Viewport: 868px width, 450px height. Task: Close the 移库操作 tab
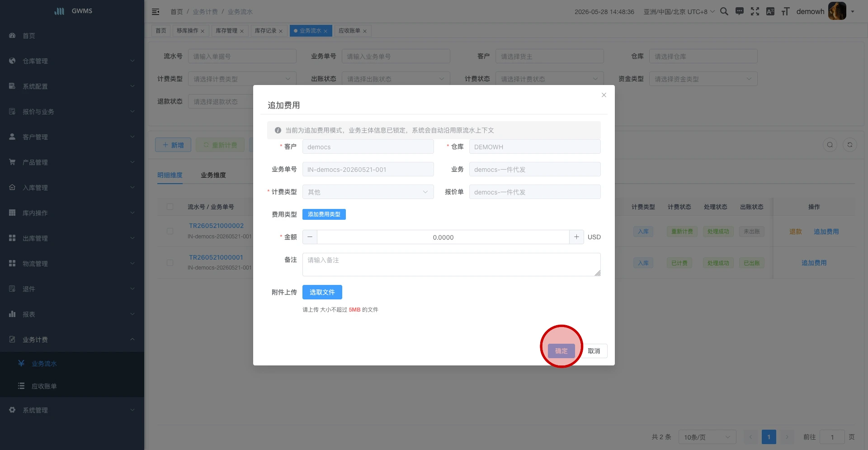(203, 31)
